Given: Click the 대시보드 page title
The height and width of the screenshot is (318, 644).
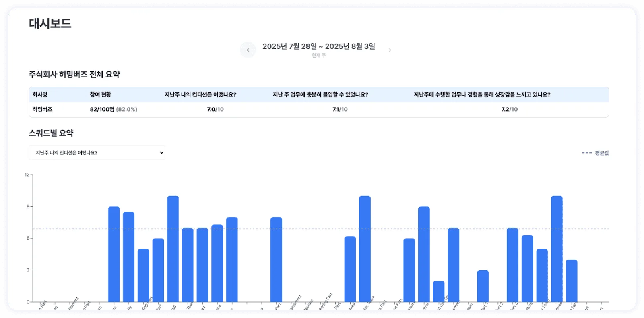Looking at the screenshot, I should coord(50,23).
